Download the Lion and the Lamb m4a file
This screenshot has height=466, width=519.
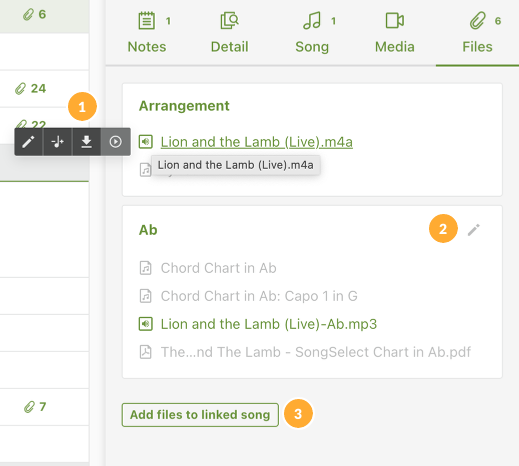click(87, 142)
